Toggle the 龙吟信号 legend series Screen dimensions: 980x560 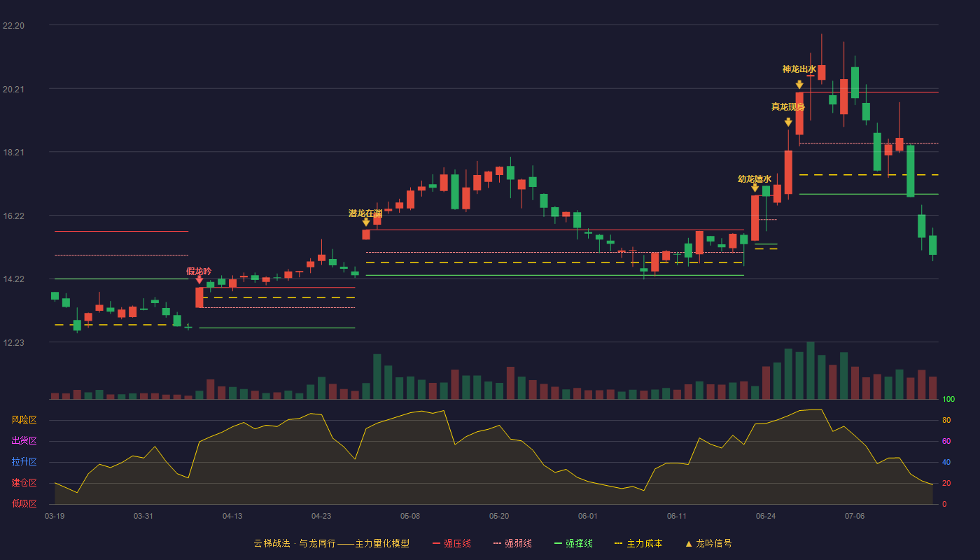(708, 543)
